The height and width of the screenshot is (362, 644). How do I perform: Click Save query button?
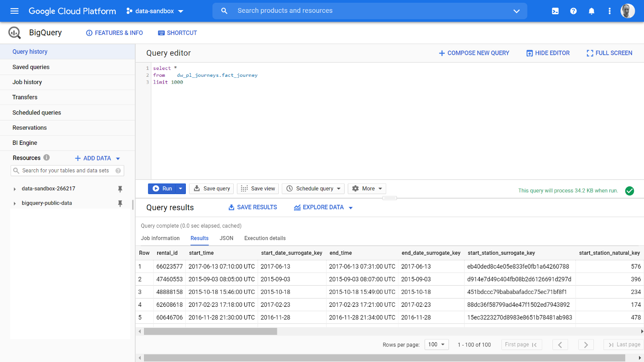pos(212,189)
